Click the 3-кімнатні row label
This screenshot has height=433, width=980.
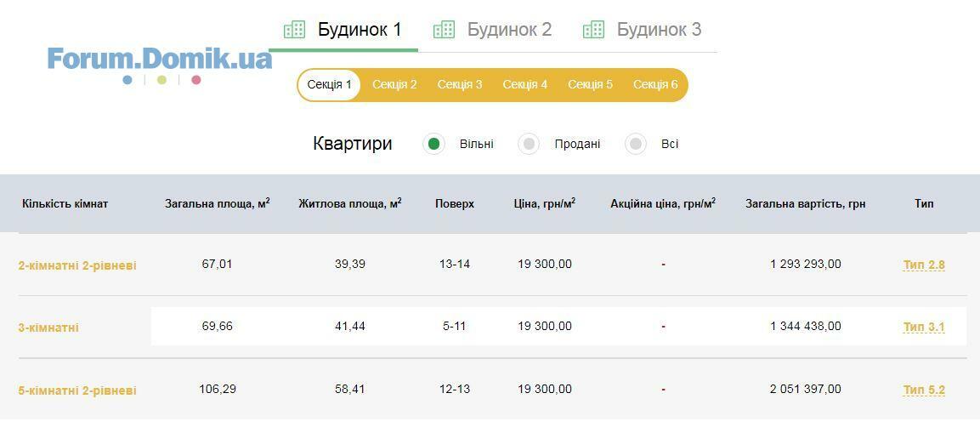[48, 328]
